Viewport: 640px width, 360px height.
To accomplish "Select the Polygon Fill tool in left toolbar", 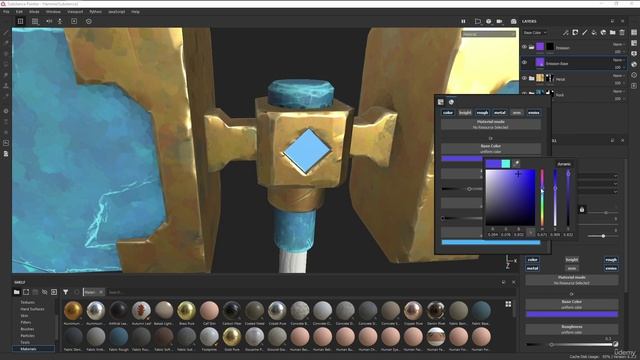I will pos(6,64).
